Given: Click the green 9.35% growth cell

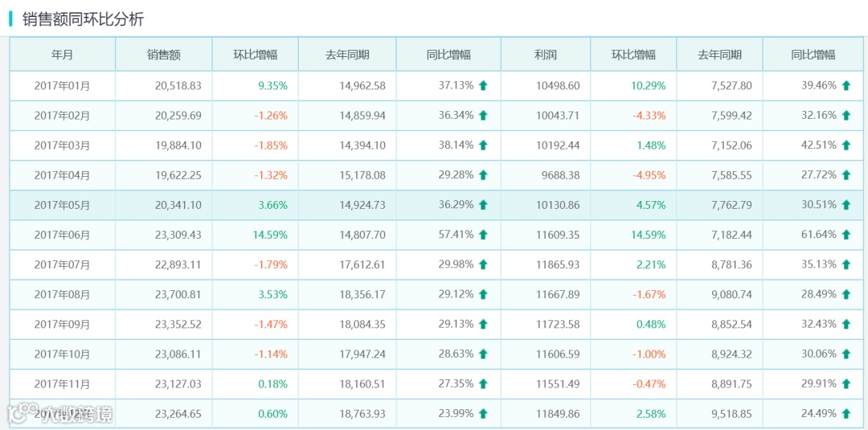Looking at the screenshot, I should [272, 85].
